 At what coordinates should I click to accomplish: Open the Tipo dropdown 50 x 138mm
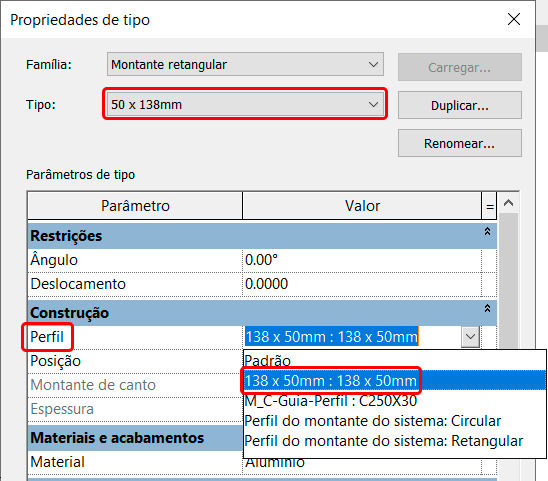(245, 104)
